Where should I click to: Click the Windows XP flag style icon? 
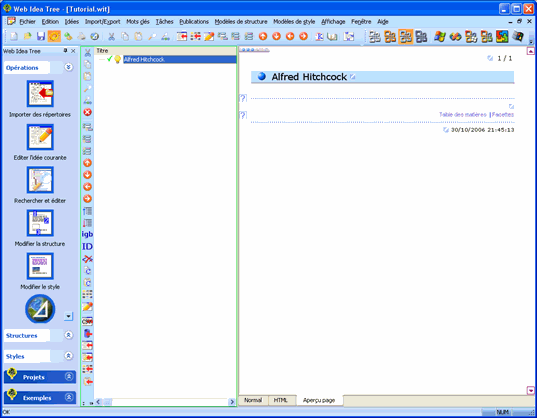pos(439,36)
